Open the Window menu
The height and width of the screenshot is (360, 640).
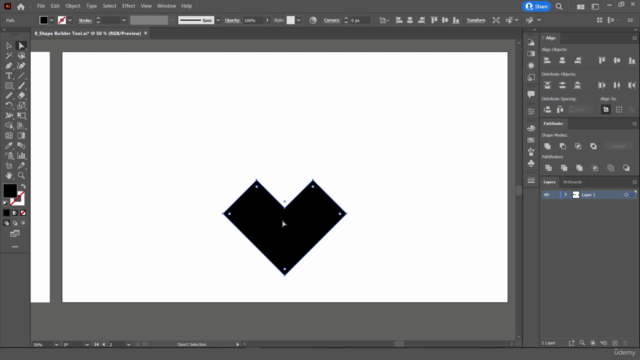[166, 6]
